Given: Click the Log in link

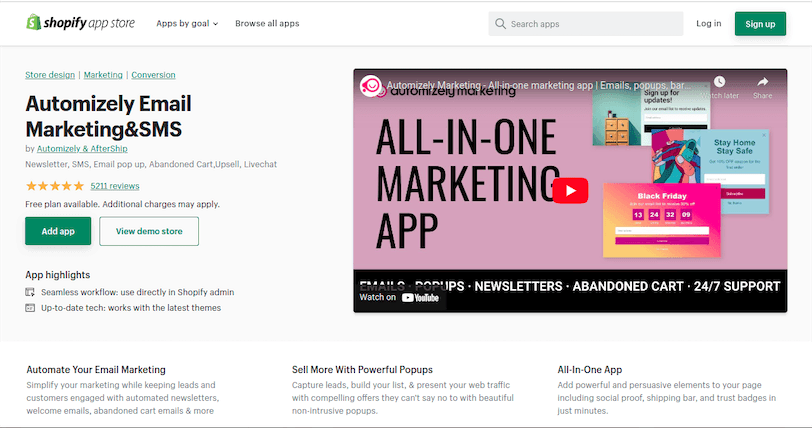Looking at the screenshot, I should point(709,23).
